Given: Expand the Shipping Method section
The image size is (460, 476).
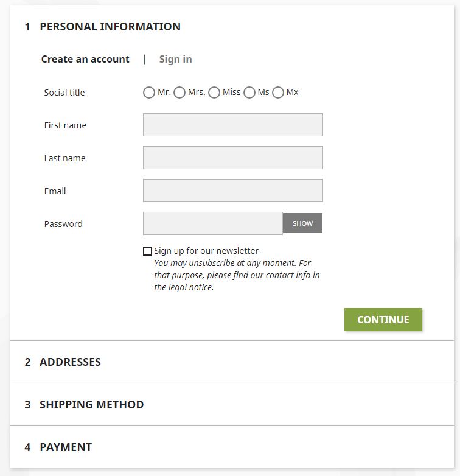Looking at the screenshot, I should click(x=91, y=404).
